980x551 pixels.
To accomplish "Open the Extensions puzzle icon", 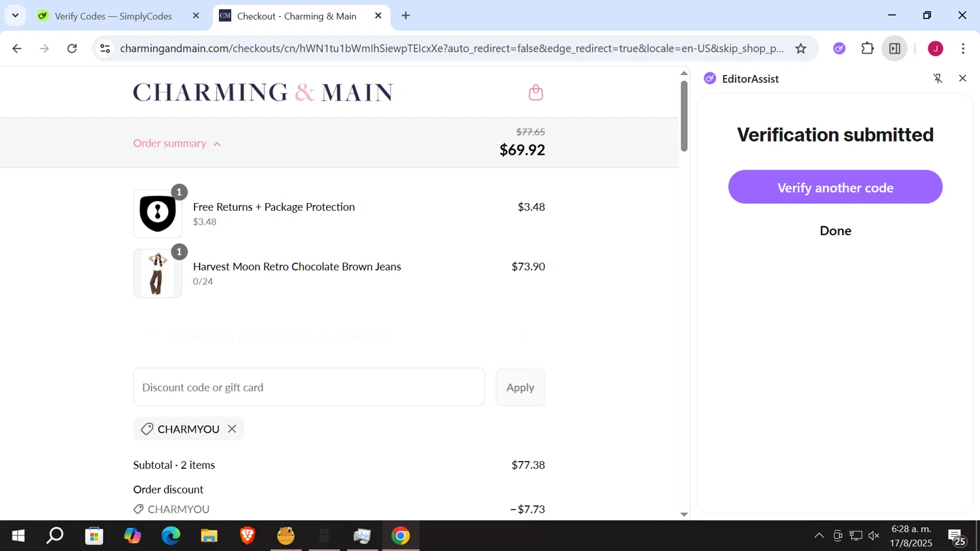I will [x=868, y=48].
